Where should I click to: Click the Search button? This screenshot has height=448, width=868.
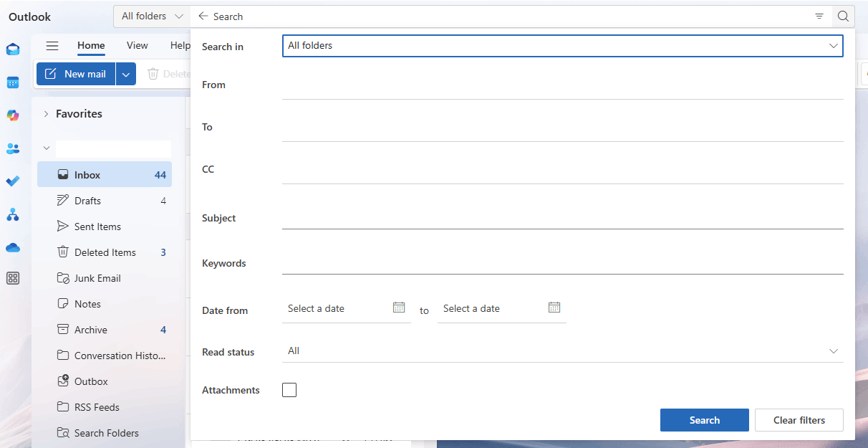click(704, 420)
